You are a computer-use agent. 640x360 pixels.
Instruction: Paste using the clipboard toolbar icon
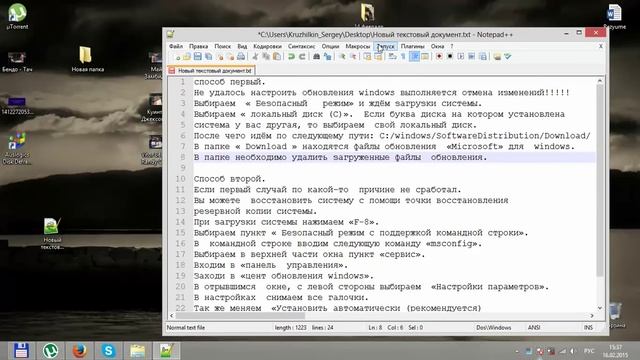click(x=277, y=57)
